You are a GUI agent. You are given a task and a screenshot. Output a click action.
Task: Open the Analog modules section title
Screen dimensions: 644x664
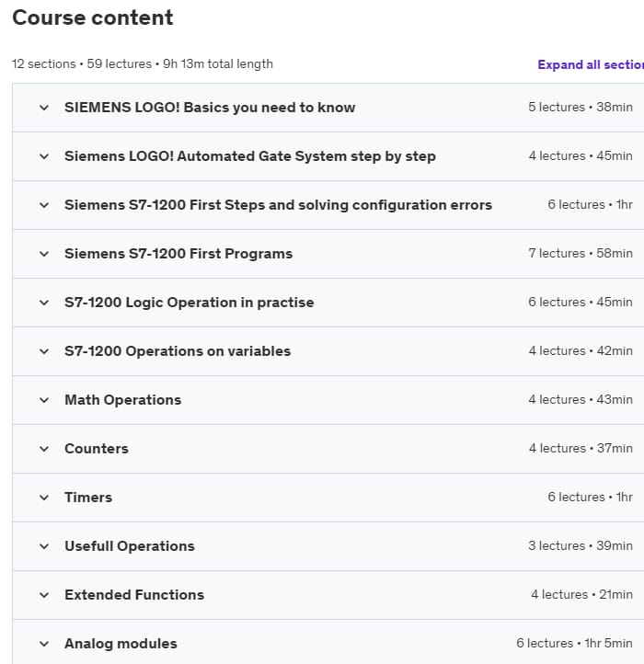pyautogui.click(x=121, y=644)
